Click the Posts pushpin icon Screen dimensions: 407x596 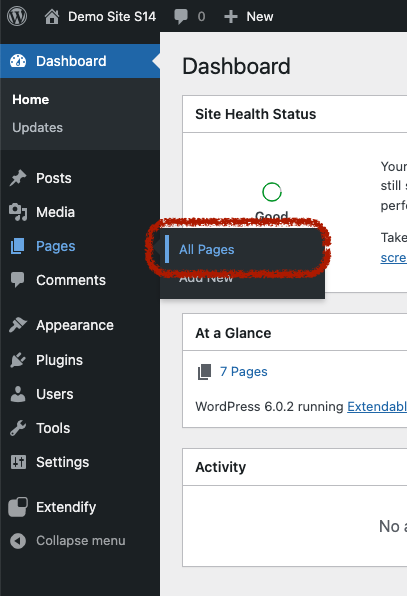point(18,178)
